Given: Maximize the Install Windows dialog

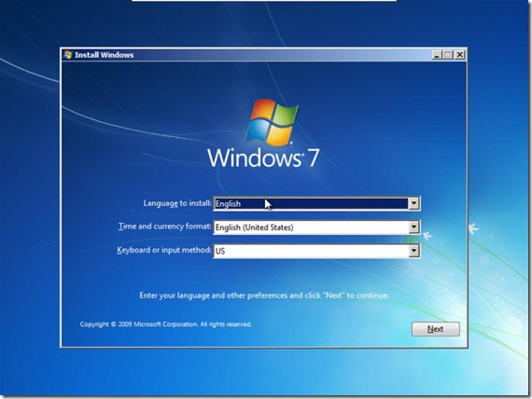Looking at the screenshot, I should point(448,55).
